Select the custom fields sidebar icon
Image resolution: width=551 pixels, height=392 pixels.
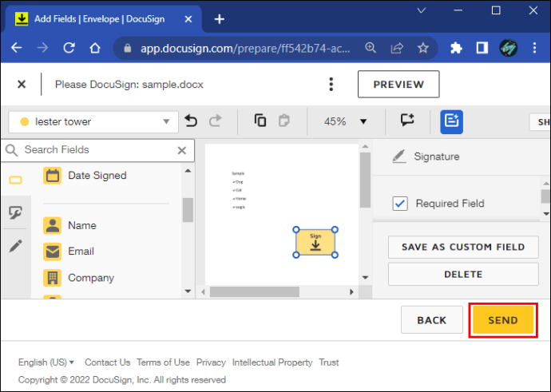click(15, 212)
